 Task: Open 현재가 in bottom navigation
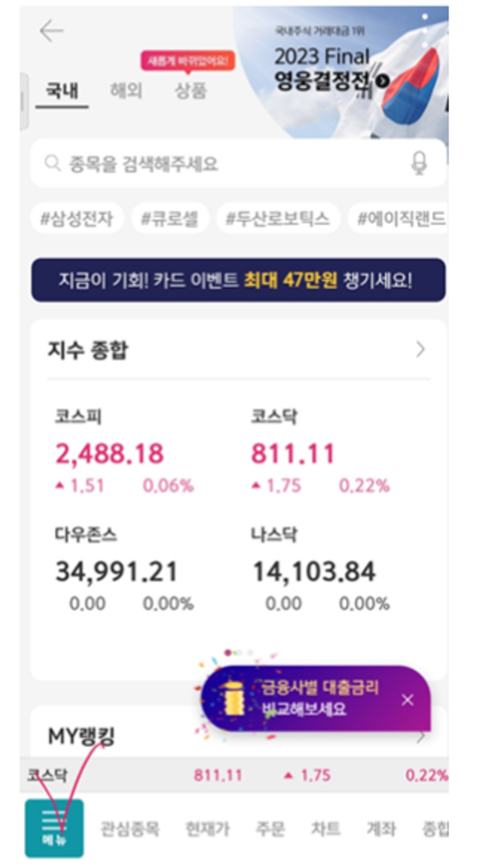207,829
